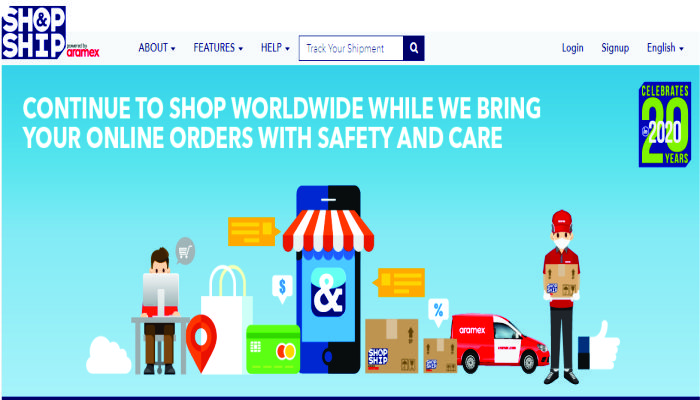The width and height of the screenshot is (700, 400).
Task: Click the Celebrates 20 Years badge
Action: 665,125
